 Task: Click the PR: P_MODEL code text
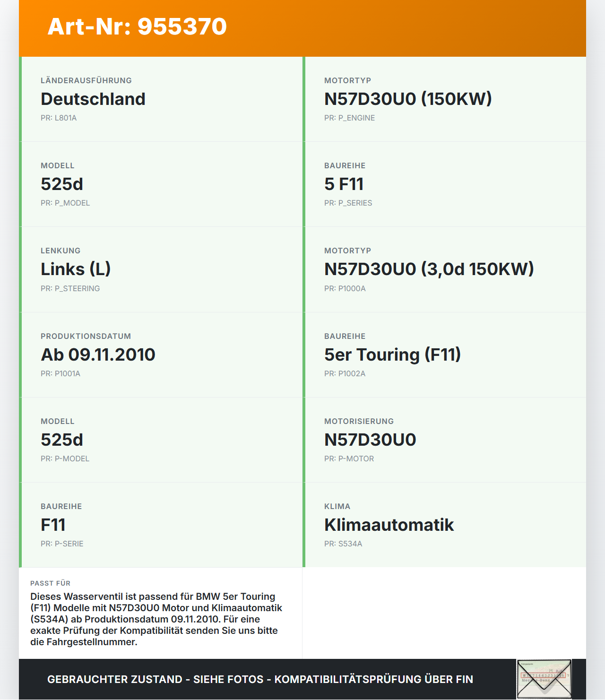tap(65, 203)
